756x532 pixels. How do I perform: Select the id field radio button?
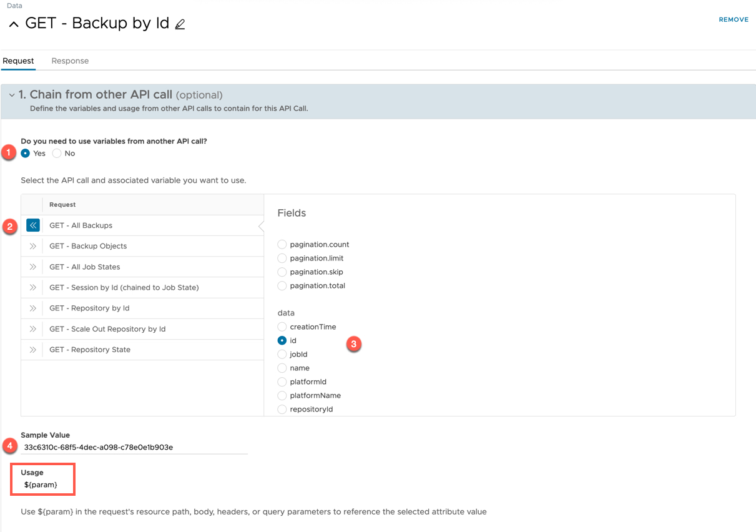(282, 340)
